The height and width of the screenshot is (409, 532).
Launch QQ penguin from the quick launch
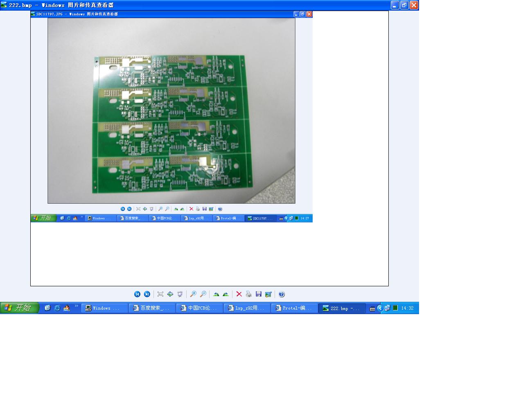point(67,308)
